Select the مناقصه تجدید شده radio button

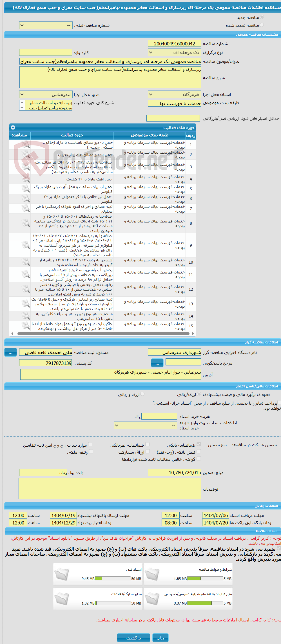point(262,25)
